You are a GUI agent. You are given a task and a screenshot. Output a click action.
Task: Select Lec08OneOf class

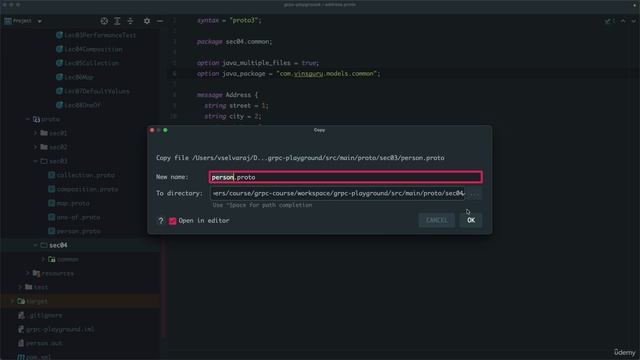coord(82,105)
